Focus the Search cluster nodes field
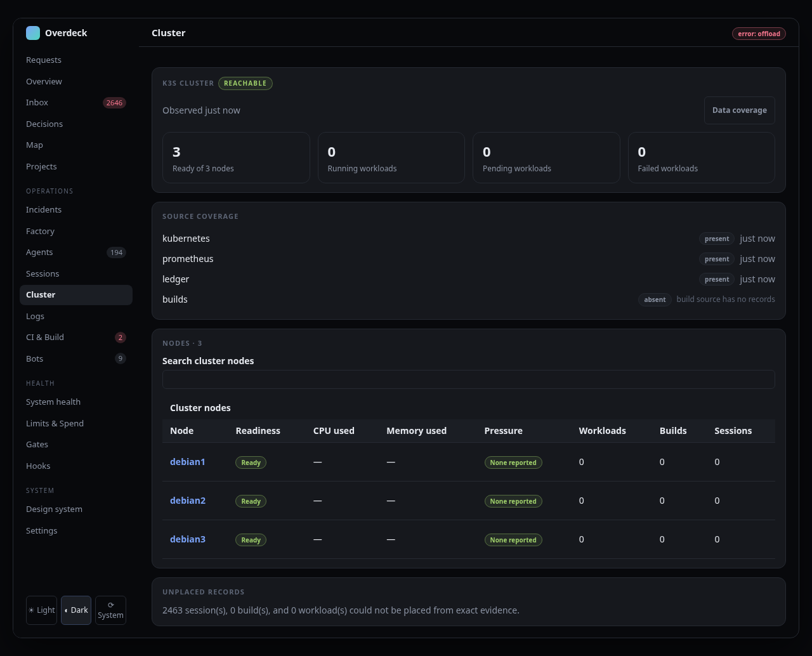This screenshot has width=812, height=656. click(x=469, y=379)
